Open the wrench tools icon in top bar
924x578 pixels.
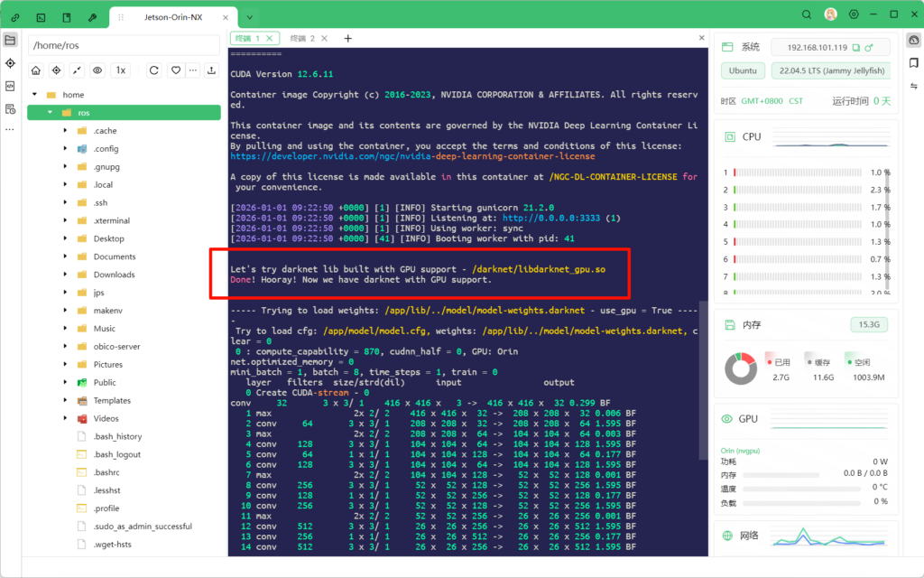point(92,17)
